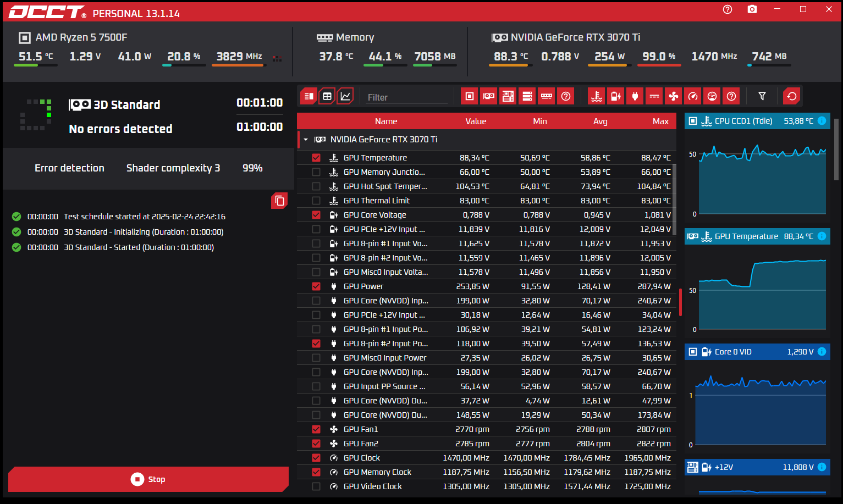Check the GPU Memory Junction checkbox
The width and height of the screenshot is (843, 504).
(316, 172)
